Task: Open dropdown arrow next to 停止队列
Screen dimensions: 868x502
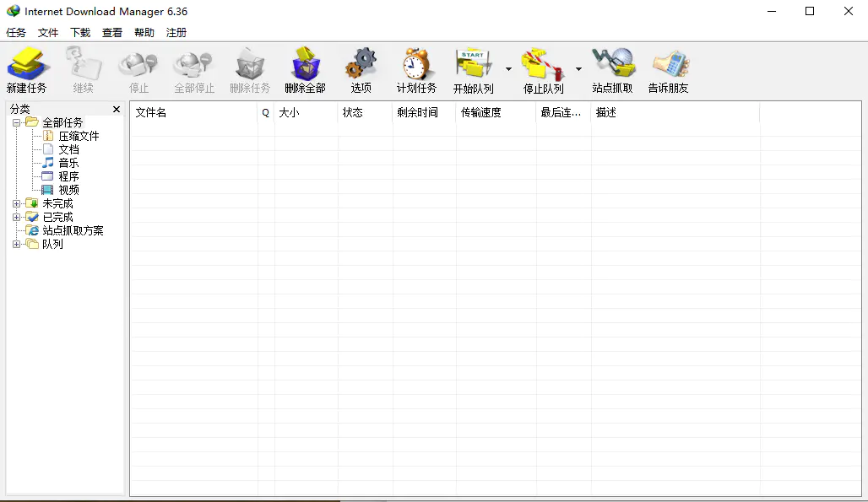Action: click(x=578, y=69)
